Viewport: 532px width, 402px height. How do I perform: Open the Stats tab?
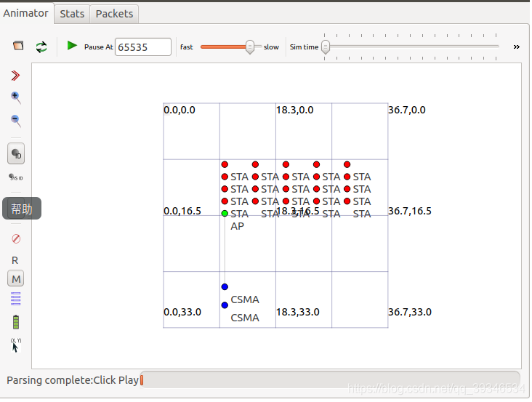(72, 14)
